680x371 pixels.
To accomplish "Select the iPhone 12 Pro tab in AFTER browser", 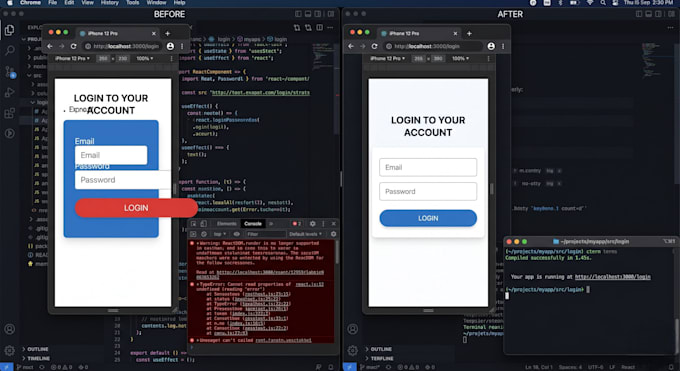I will tap(419, 33).
